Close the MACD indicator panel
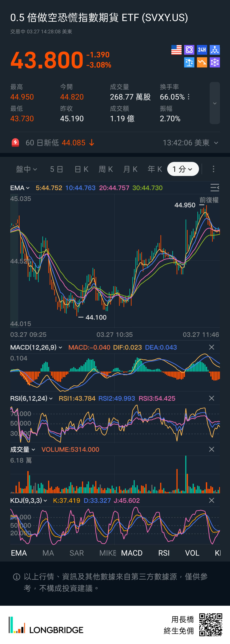The width and height of the screenshot is (230, 644). (x=211, y=347)
